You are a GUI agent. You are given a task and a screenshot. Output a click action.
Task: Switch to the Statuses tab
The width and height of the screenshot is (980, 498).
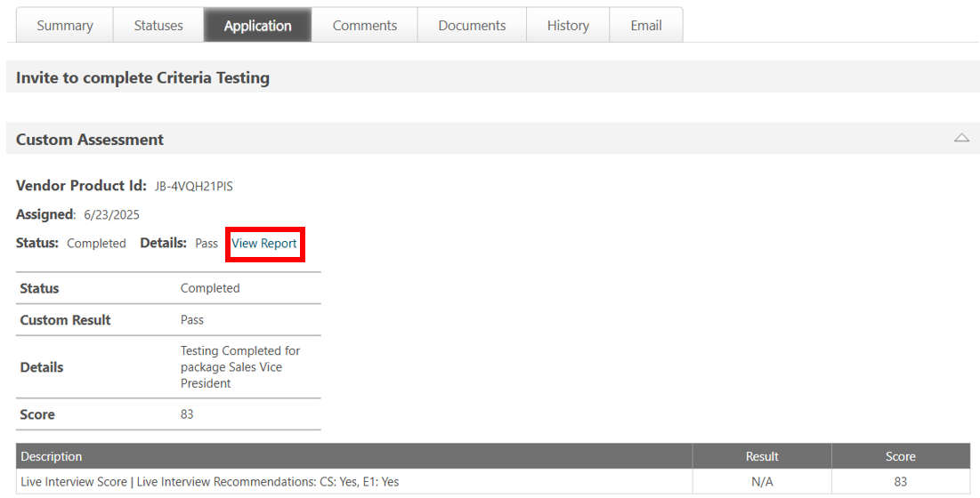coord(158,26)
